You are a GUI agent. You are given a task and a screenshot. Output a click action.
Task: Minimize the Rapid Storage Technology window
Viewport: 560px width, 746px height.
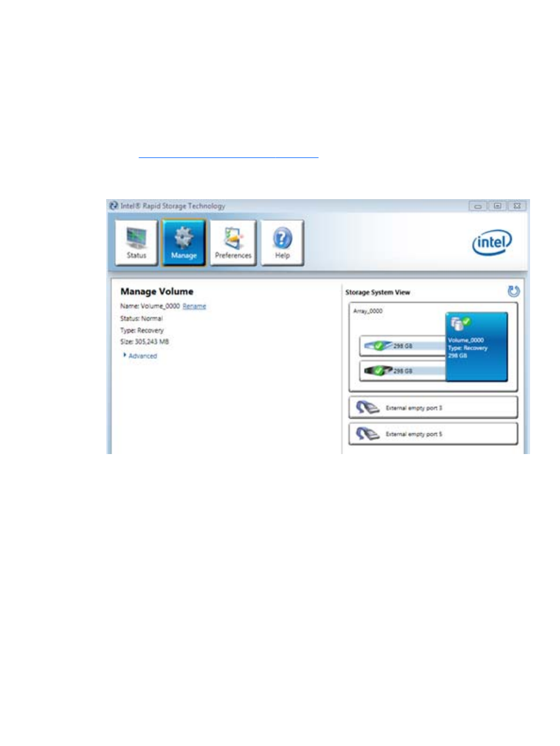coord(478,206)
